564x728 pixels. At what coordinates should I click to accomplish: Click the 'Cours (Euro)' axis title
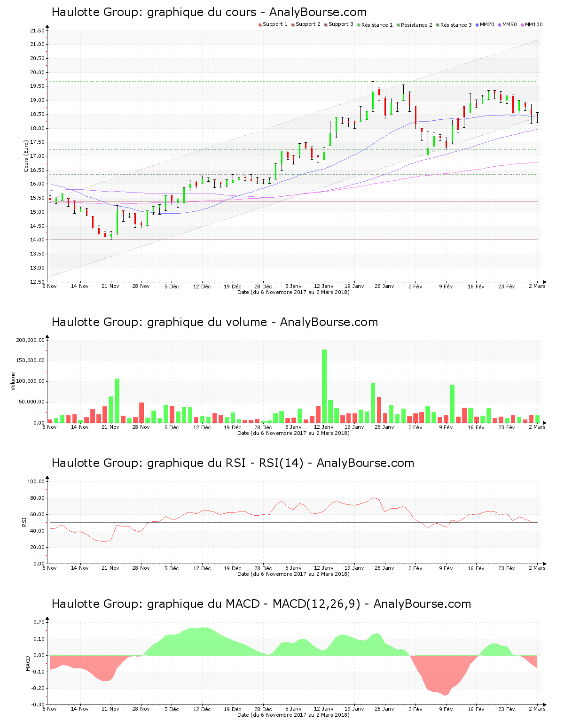[26, 156]
